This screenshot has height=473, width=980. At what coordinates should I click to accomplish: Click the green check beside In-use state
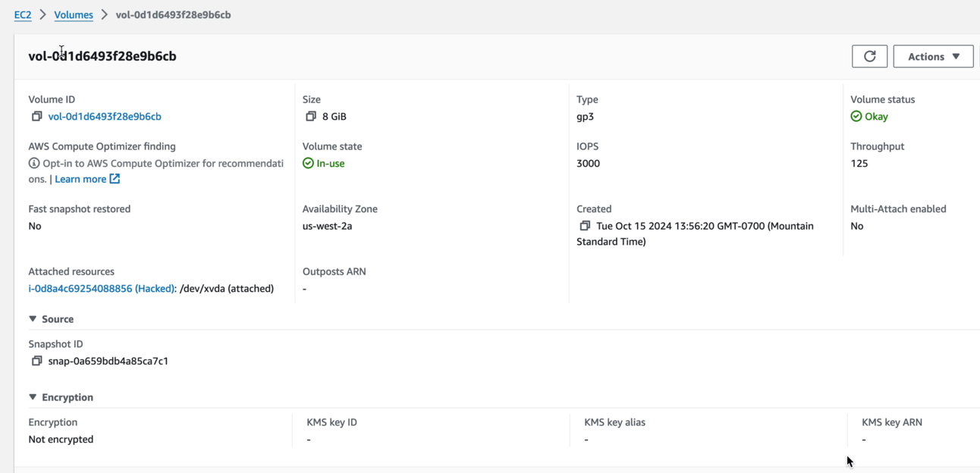(x=308, y=162)
